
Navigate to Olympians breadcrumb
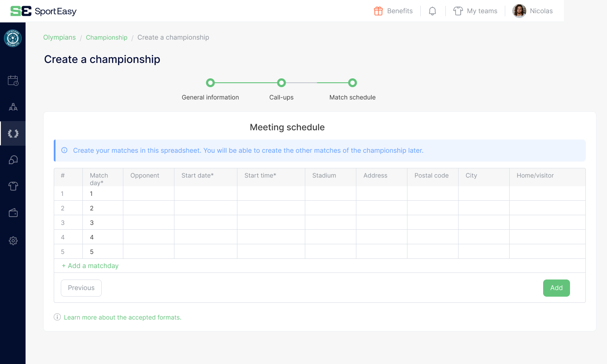(x=59, y=37)
